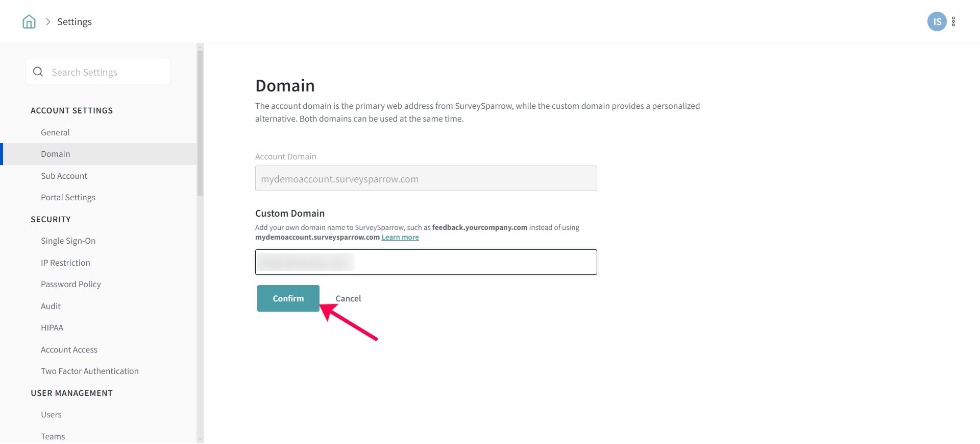
Task: Cancel the custom domain edit
Action: pyautogui.click(x=348, y=298)
